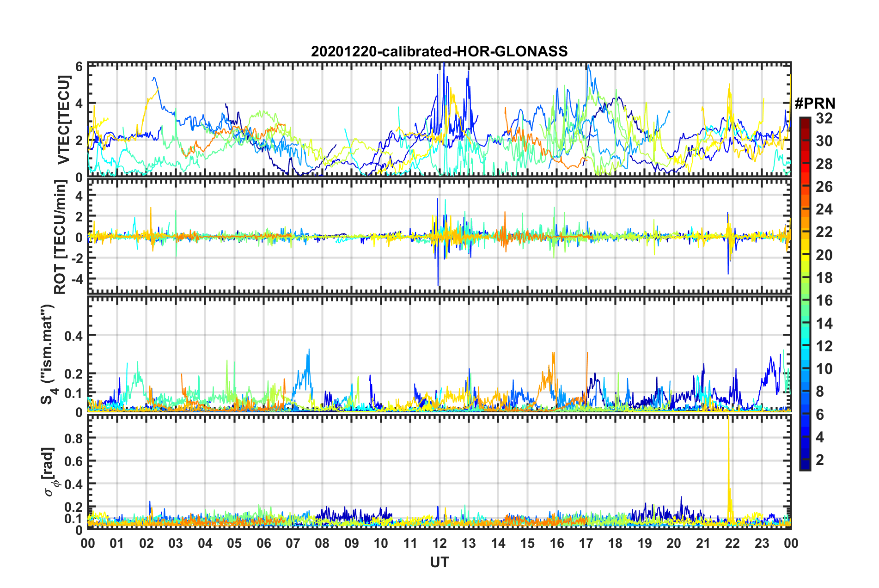The width and height of the screenshot is (879, 588).
Task: Click the blue ROT spike at 12 UT
Action: (x=438, y=243)
